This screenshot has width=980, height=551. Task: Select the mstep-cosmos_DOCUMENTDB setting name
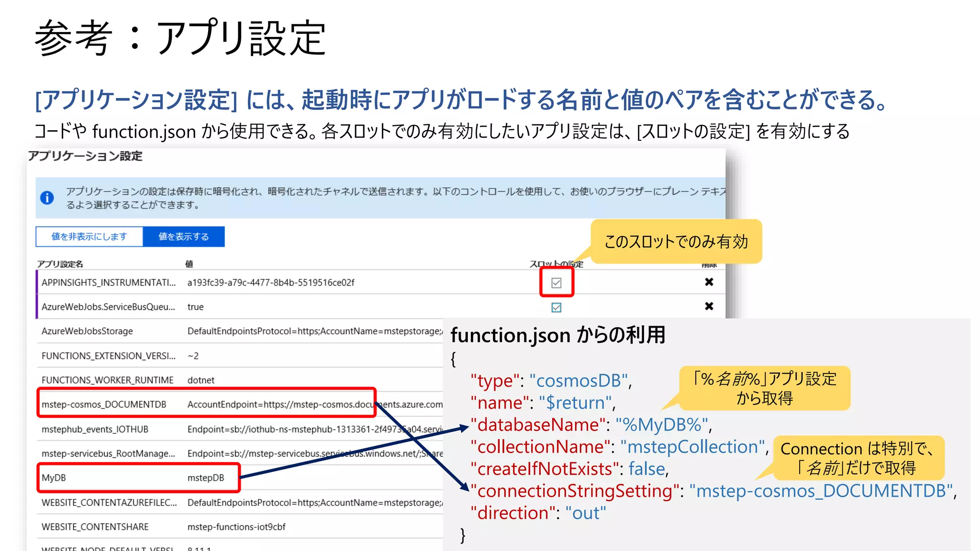[104, 404]
